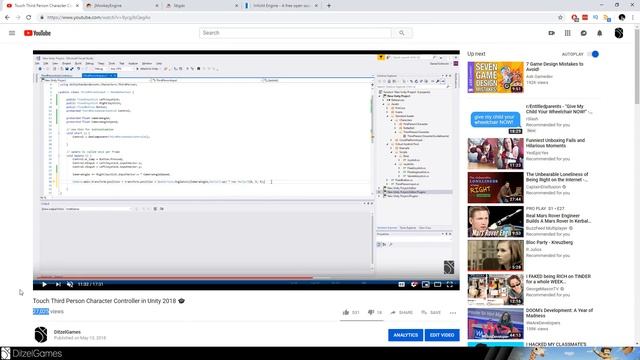Open the Unbearable Loneliness video thumbnail
The image size is (640, 360).
point(496,187)
